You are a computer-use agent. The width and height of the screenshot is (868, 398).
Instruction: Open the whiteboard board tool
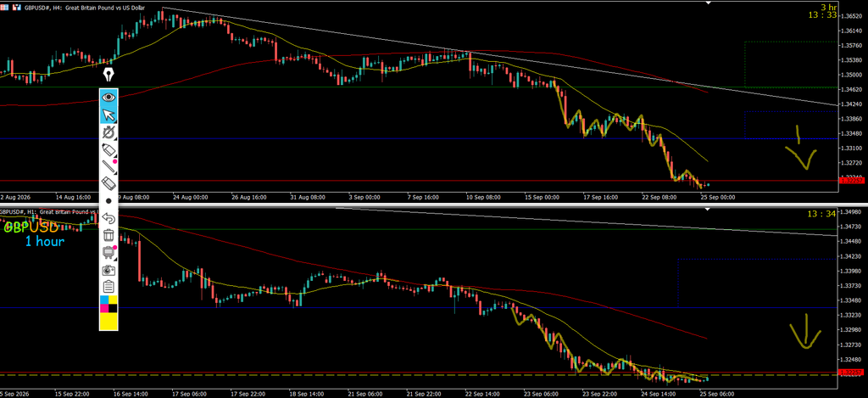[x=108, y=252]
